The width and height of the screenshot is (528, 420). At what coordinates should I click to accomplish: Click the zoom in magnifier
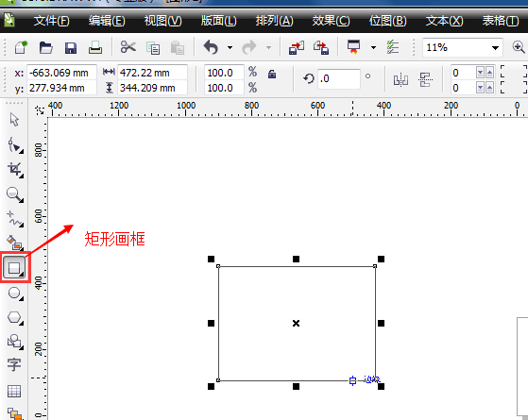tap(519, 47)
